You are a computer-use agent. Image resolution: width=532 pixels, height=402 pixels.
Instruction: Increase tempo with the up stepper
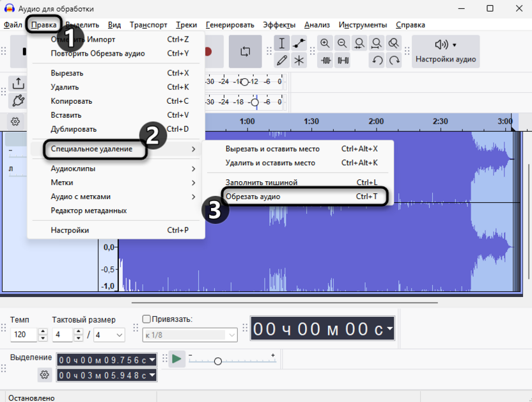(x=43, y=332)
